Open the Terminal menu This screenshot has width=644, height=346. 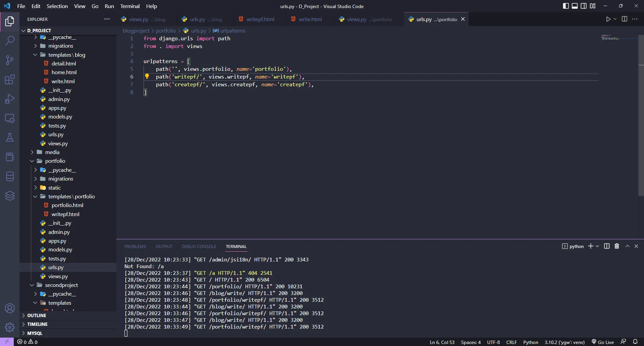coord(130,6)
